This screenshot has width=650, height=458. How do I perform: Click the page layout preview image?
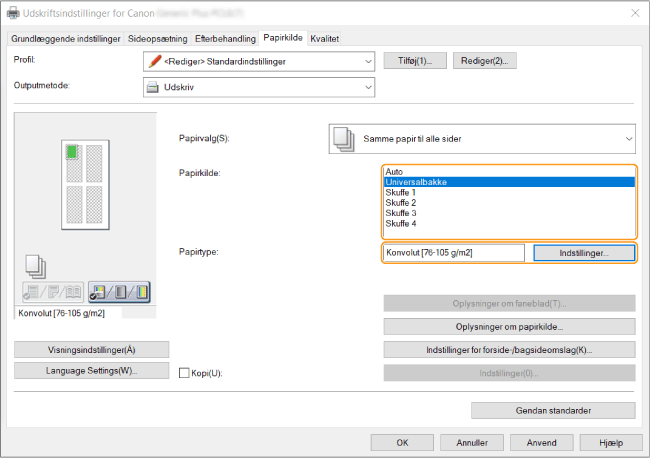(85, 184)
